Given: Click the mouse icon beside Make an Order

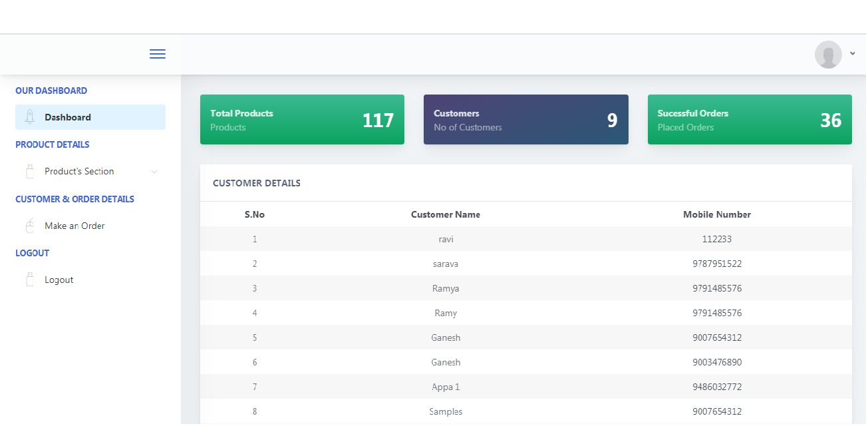Looking at the screenshot, I should (29, 226).
